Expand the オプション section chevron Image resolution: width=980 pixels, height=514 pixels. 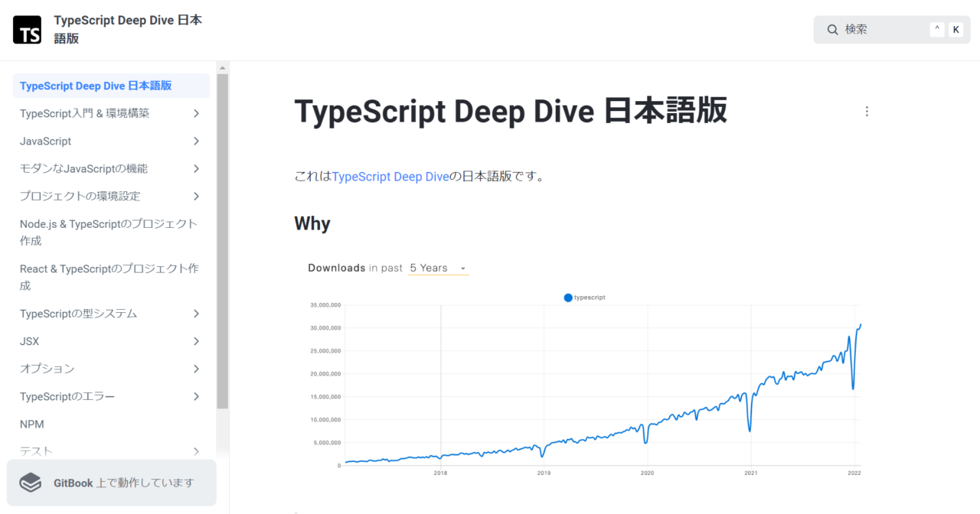197,369
